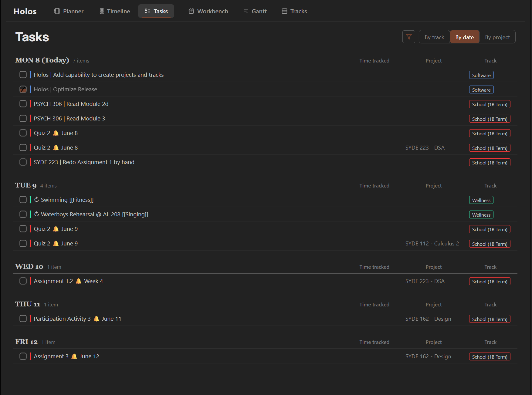
Task: Open the Timeline tab
Action: pyautogui.click(x=114, y=11)
